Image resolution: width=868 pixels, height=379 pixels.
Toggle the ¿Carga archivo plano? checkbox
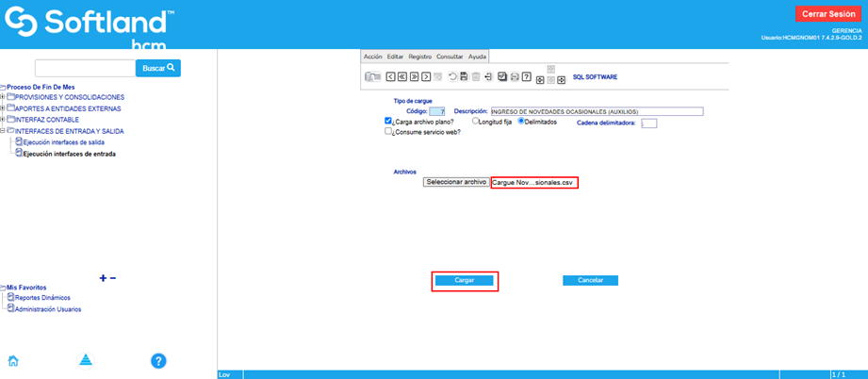[x=389, y=122]
